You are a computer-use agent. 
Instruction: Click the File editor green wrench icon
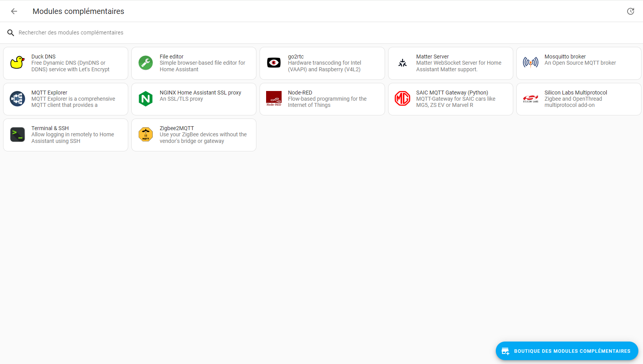(146, 63)
